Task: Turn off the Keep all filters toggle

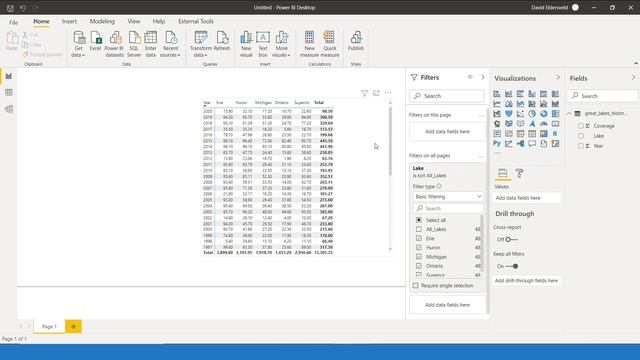Action: [512, 266]
